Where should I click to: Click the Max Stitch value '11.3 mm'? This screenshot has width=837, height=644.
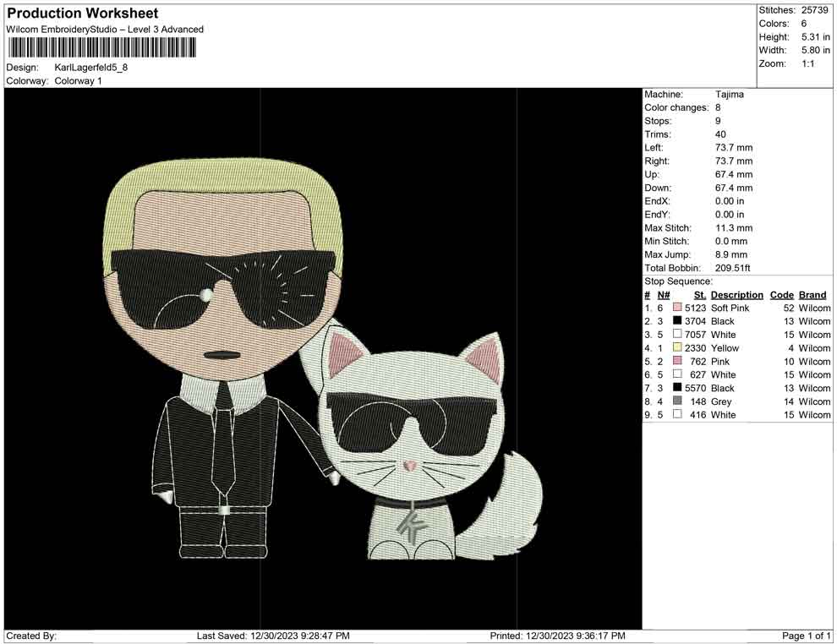pos(734,228)
